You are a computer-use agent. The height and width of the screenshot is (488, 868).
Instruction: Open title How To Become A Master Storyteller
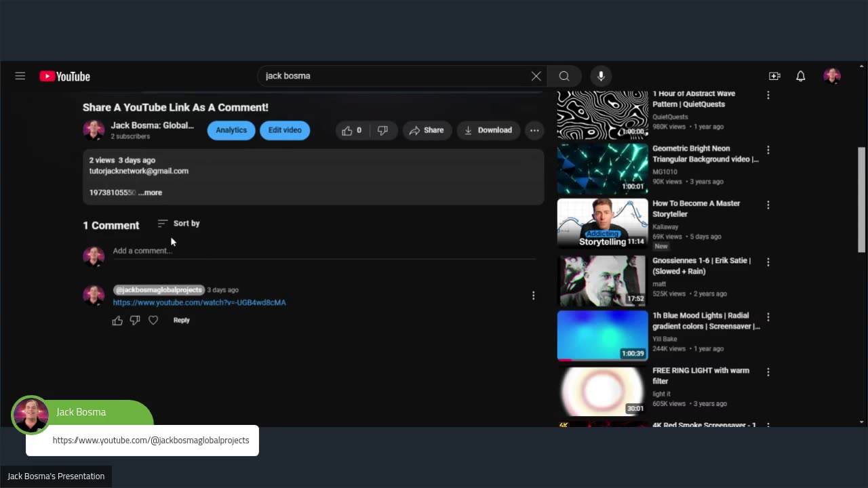[x=696, y=209]
